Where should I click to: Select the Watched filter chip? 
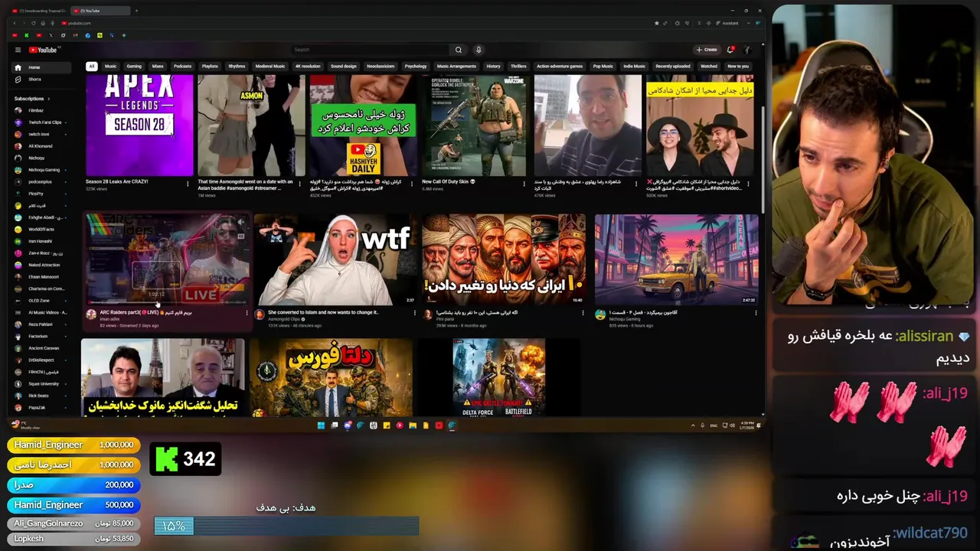[709, 67]
